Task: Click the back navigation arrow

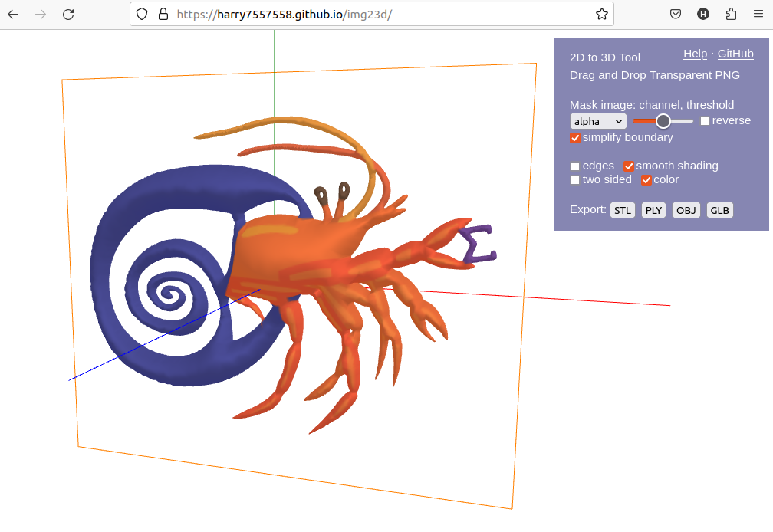Action: coord(12,14)
